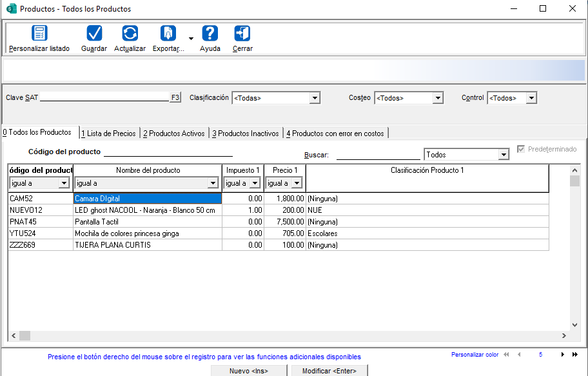Click the Personalizar color link
The height and width of the screenshot is (376, 588).
point(475,355)
